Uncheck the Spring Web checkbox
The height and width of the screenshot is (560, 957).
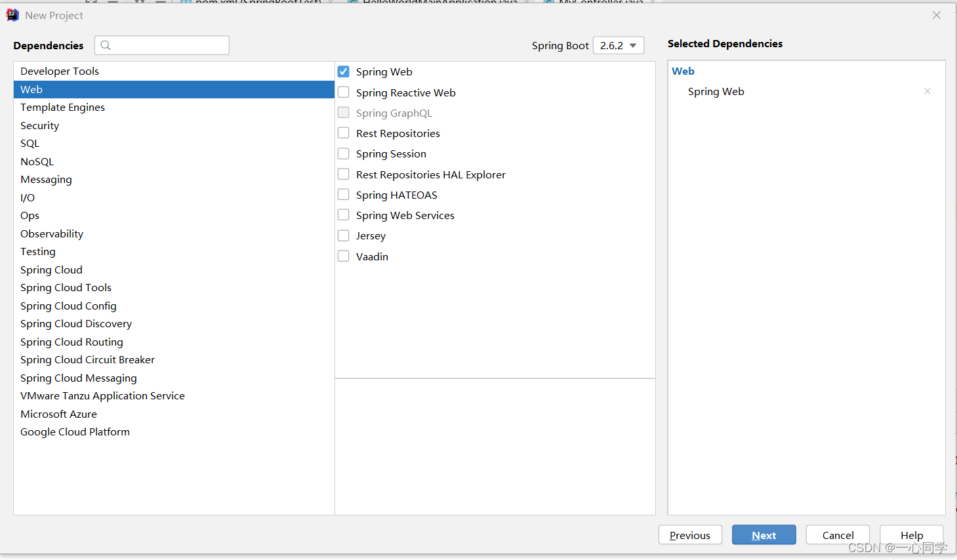343,71
